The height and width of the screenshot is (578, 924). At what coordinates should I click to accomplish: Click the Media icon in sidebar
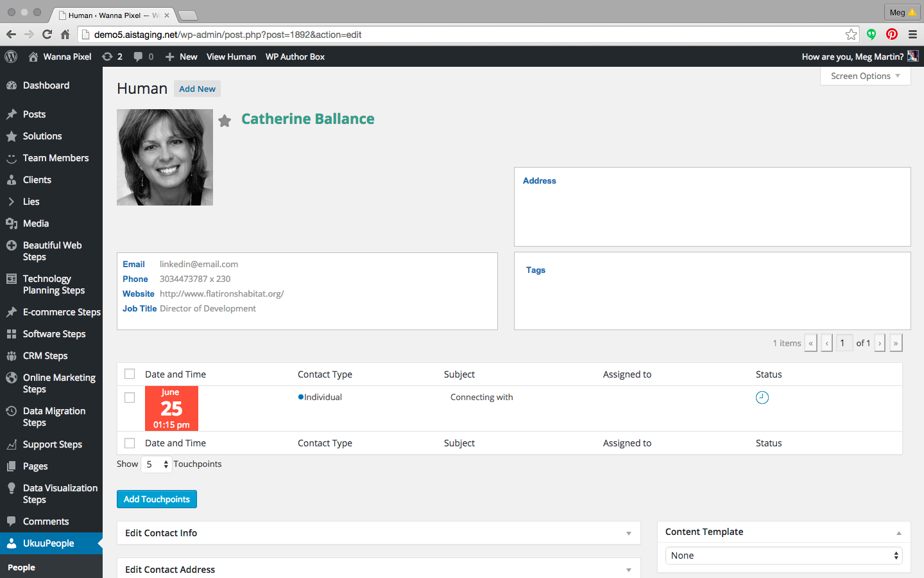(x=12, y=223)
